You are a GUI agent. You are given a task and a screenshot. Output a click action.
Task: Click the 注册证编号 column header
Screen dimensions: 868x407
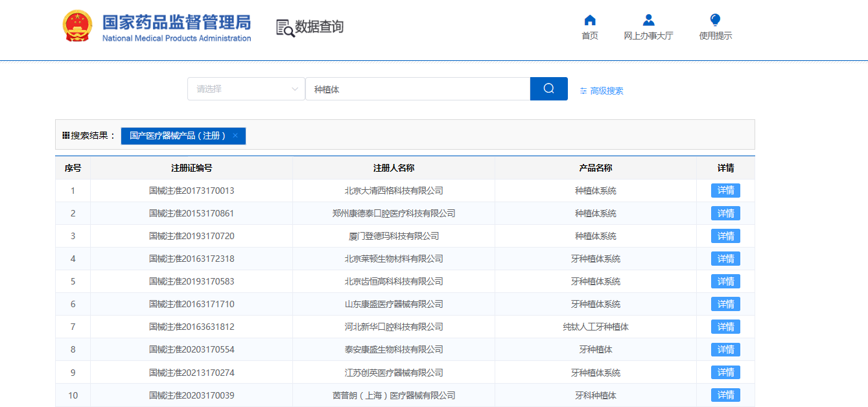tap(191, 168)
